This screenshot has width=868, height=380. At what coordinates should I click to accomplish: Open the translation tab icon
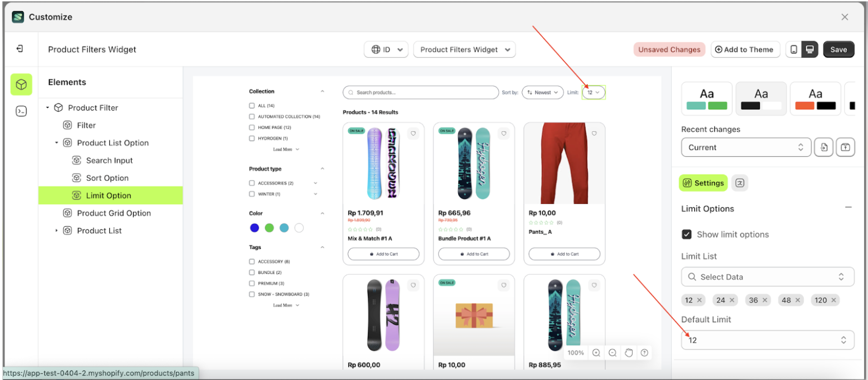point(739,183)
